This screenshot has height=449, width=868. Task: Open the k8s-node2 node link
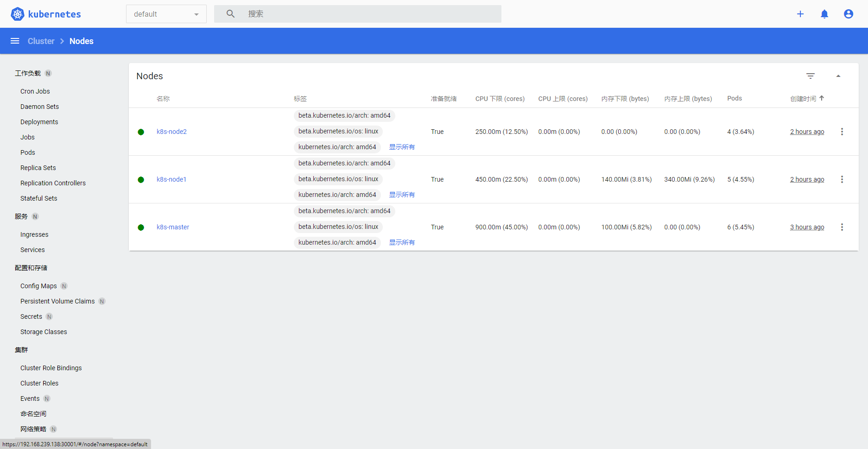(171, 132)
